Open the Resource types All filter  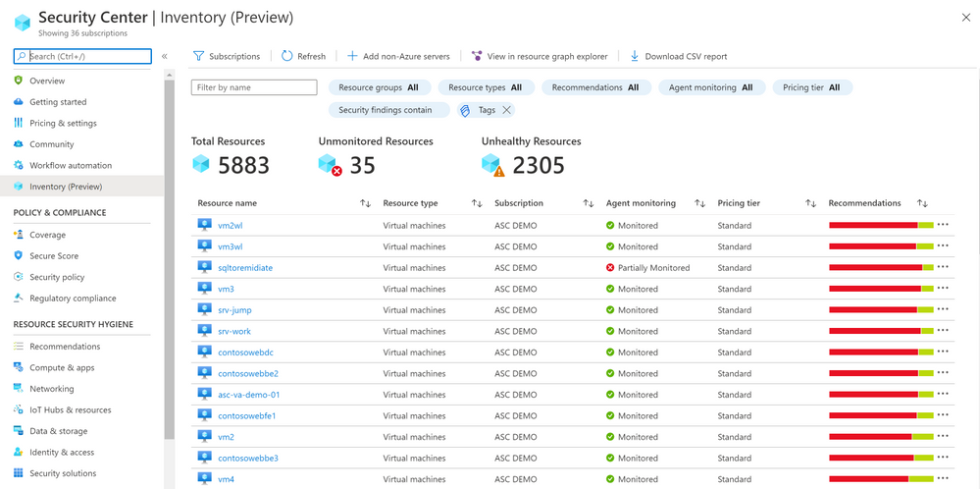coord(487,87)
